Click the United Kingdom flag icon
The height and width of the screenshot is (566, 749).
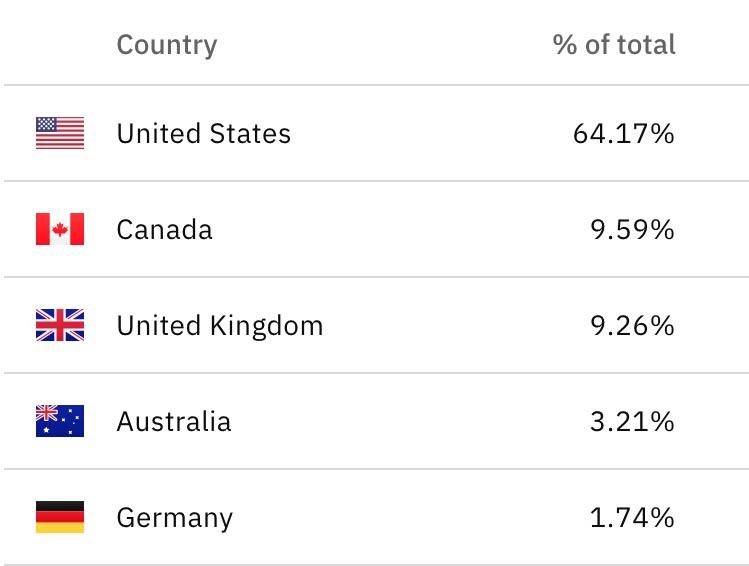coord(60,325)
